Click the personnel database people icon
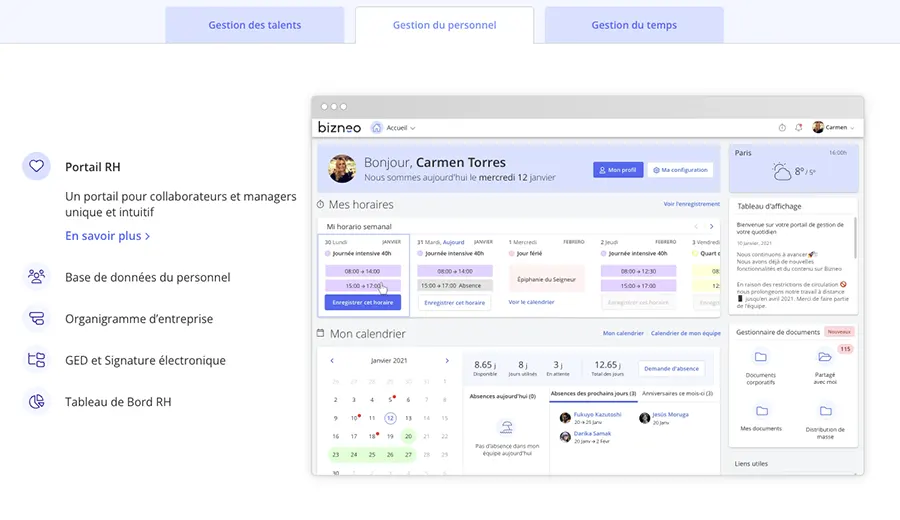The width and height of the screenshot is (900, 520). 36,277
